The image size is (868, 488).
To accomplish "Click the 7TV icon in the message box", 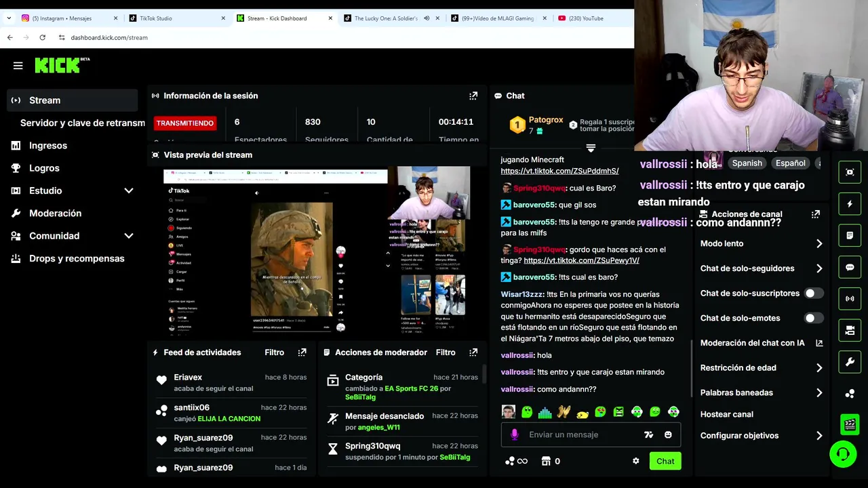I will coord(648,434).
